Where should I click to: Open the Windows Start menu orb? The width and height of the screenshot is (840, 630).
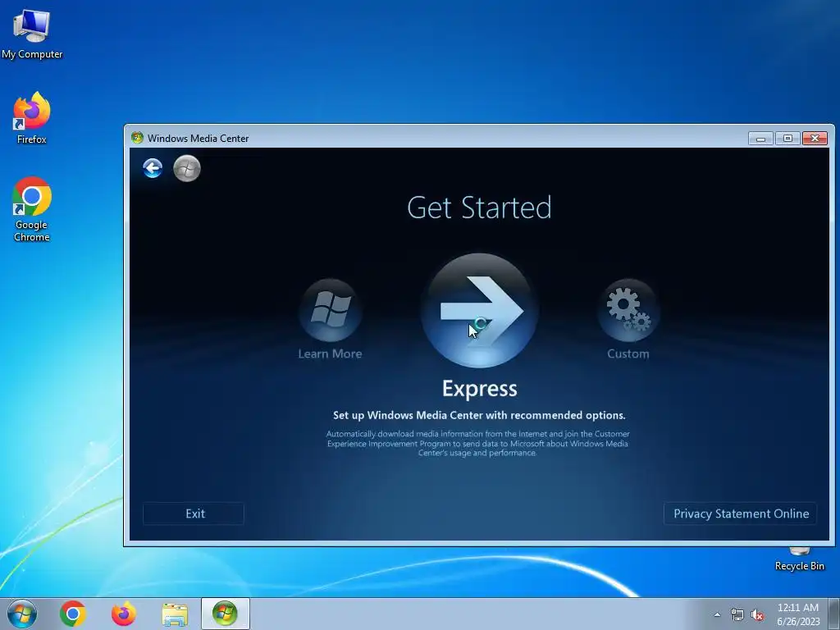coord(22,614)
